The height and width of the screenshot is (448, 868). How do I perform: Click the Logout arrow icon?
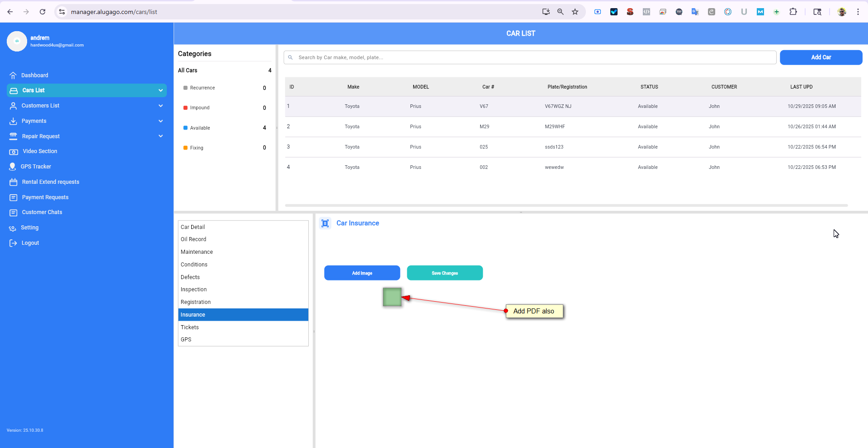pyautogui.click(x=13, y=243)
